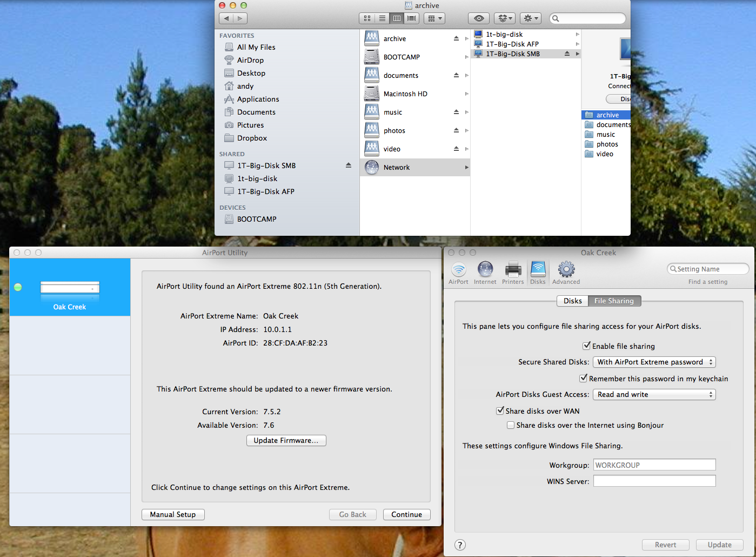Switch to the File Sharing tab
The image size is (756, 557).
[614, 301]
